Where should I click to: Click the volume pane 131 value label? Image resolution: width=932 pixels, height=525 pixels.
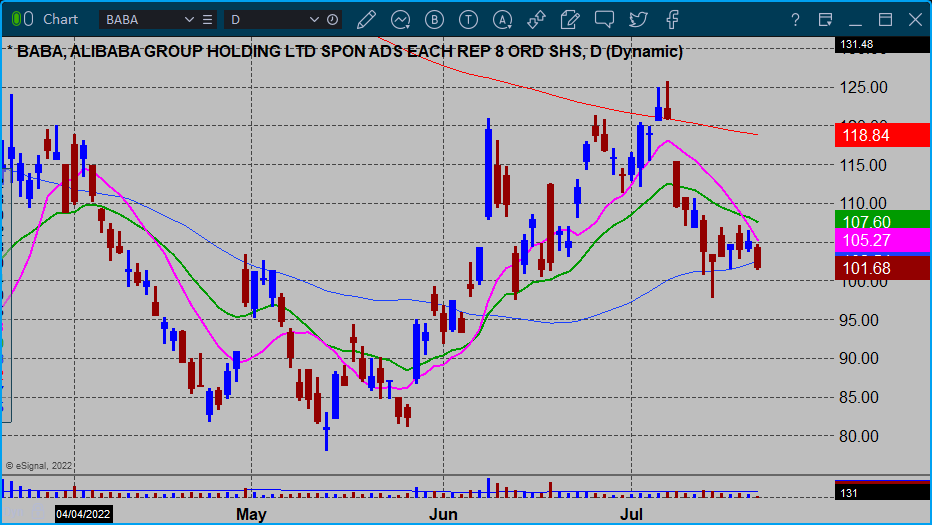(x=882, y=493)
